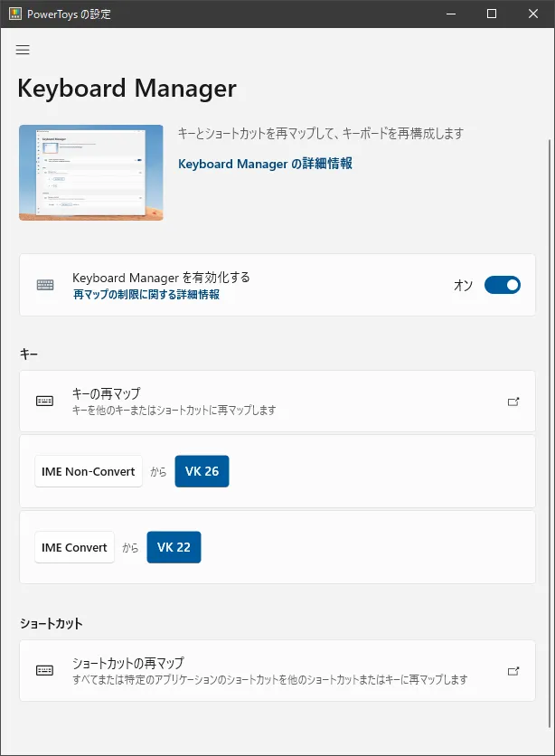Click the Keyboard Manager preview thumbnail

click(90, 173)
